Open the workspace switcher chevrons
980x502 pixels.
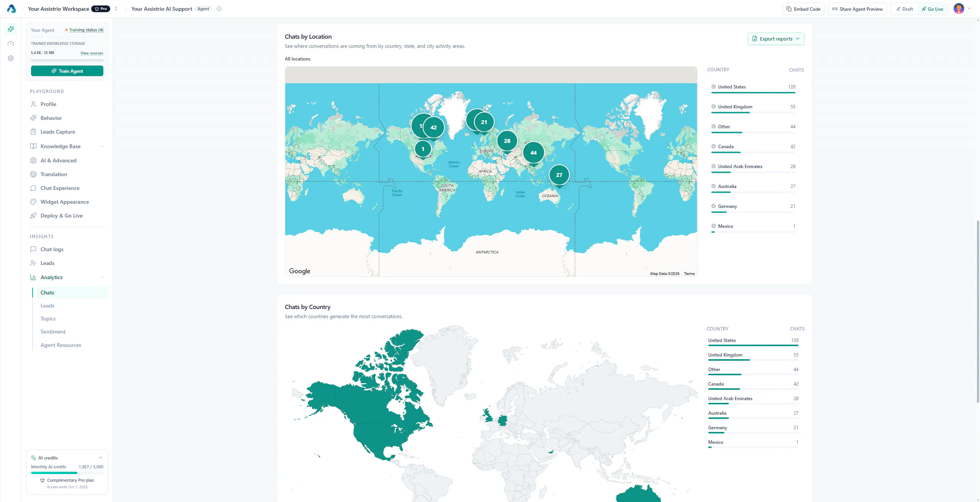click(116, 9)
